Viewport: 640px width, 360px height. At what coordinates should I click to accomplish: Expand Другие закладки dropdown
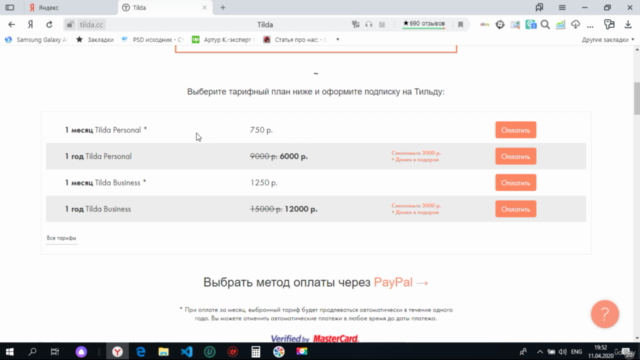608,40
